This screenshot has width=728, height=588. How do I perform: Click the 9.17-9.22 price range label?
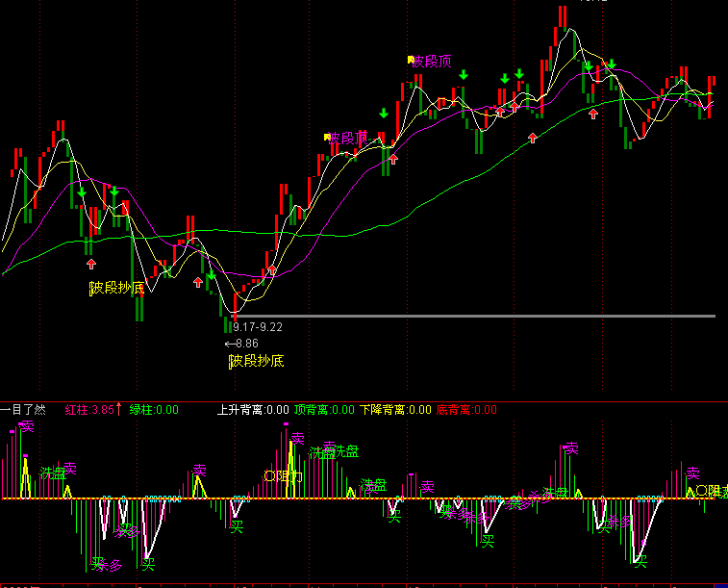point(258,327)
